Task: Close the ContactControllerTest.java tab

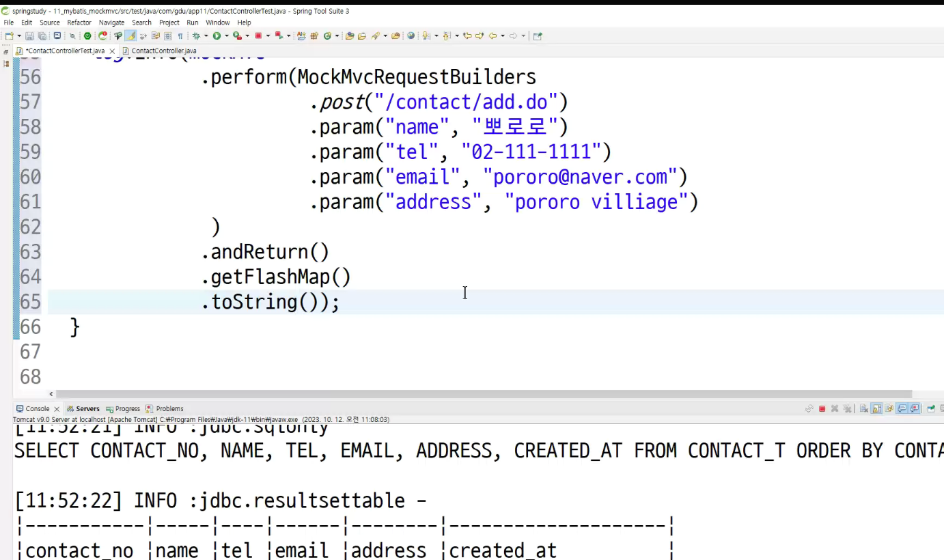Action: pyautogui.click(x=113, y=51)
